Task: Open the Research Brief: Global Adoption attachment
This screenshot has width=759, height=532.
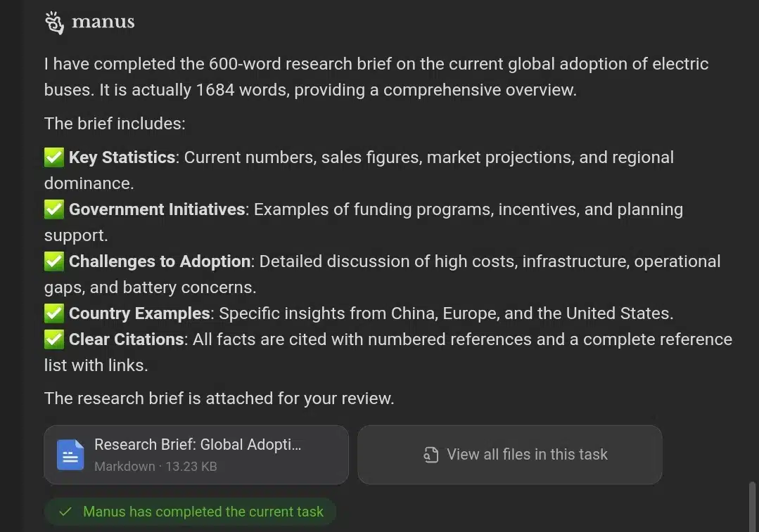Action: (x=197, y=445)
